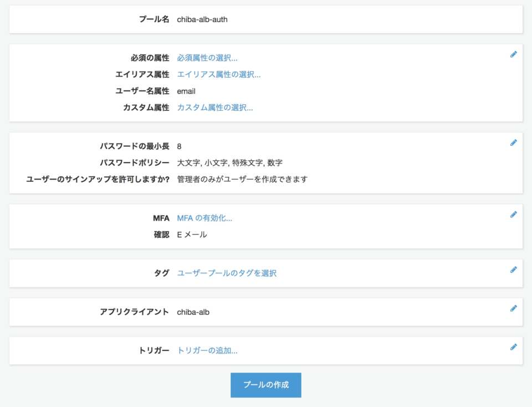The image size is (532, 407).
Task: Click the トリガーの追加... link
Action: [207, 350]
